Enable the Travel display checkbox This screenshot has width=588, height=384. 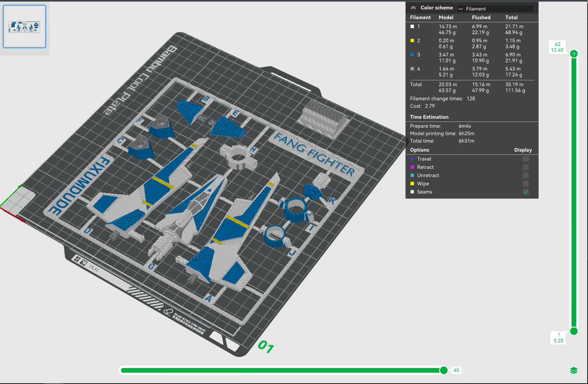click(x=526, y=159)
